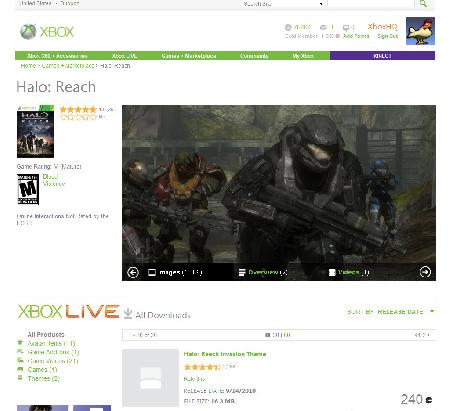Click the ESRB M rating icon
Viewport: 450px width, 411px height.
point(28,189)
